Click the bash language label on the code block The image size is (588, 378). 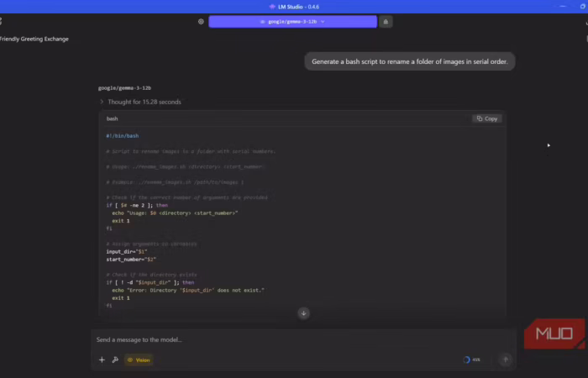pos(112,118)
